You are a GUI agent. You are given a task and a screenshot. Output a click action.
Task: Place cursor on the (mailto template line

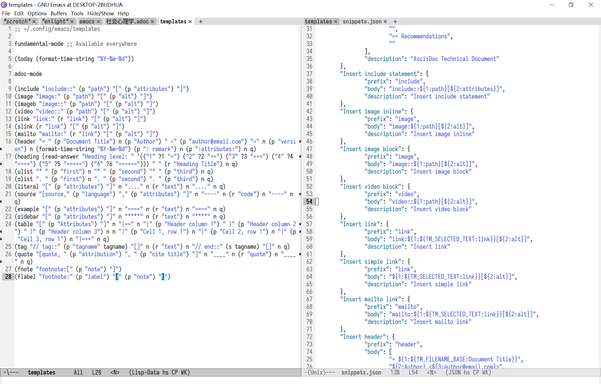tap(86, 134)
